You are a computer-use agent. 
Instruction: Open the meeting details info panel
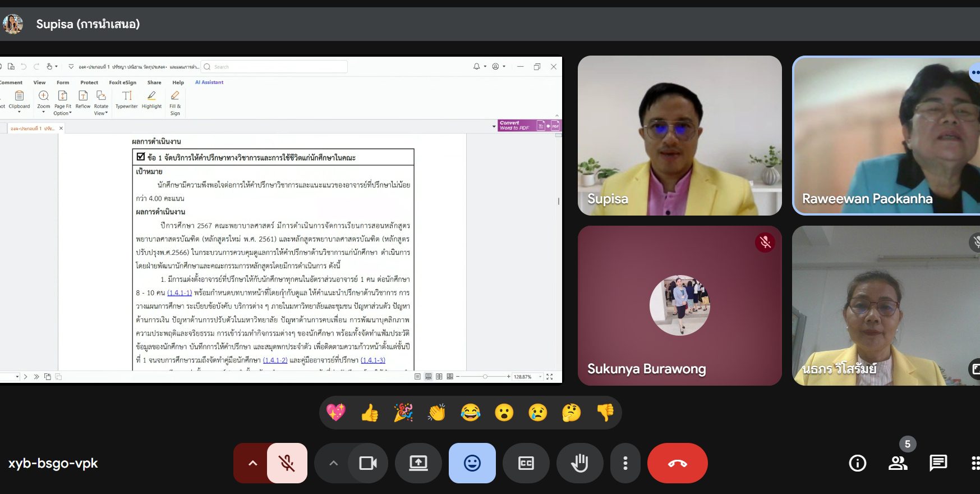coord(858,463)
